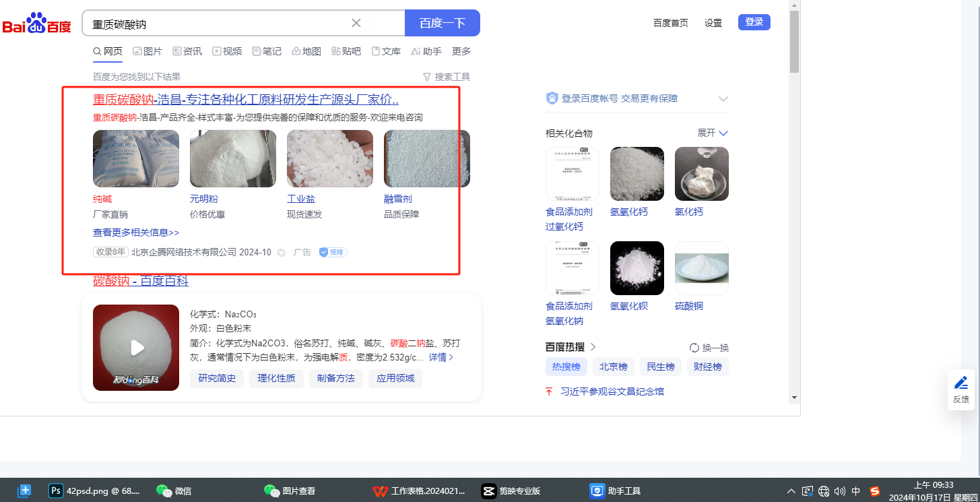Play the 碳酸钠 秒懂百科 video thumbnail
This screenshot has height=502, width=980.
coord(136,348)
